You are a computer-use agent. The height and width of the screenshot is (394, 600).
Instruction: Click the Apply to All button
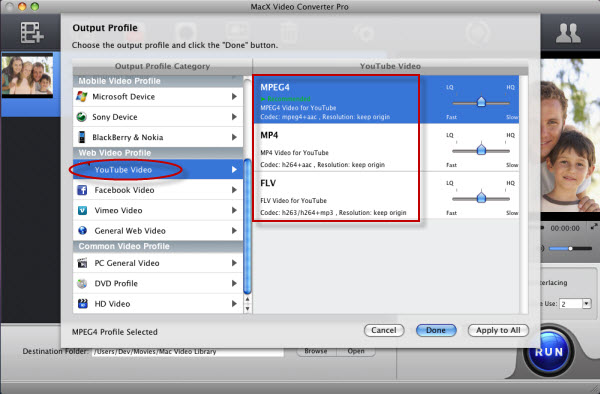point(498,330)
